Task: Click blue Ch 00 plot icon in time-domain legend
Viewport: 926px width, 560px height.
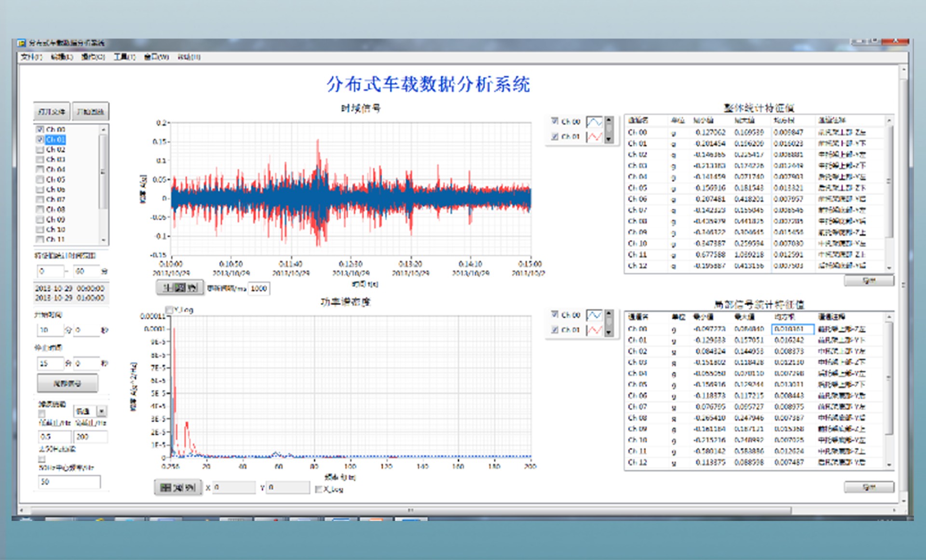Action: [594, 122]
